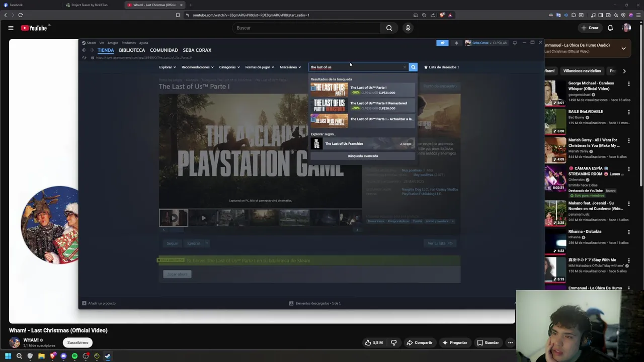Click Búsqueda avanzada link
This screenshot has height=362, width=644.
363,156
